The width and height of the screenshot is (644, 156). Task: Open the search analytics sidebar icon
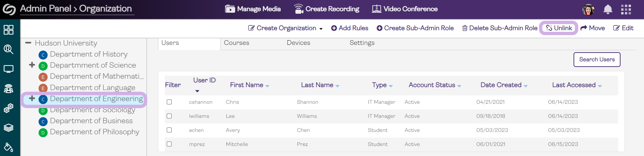point(8,50)
